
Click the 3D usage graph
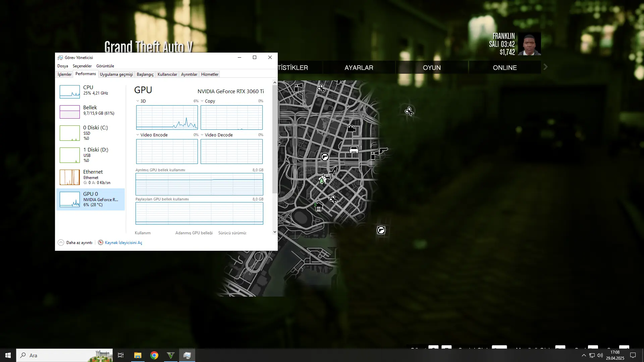(x=167, y=117)
